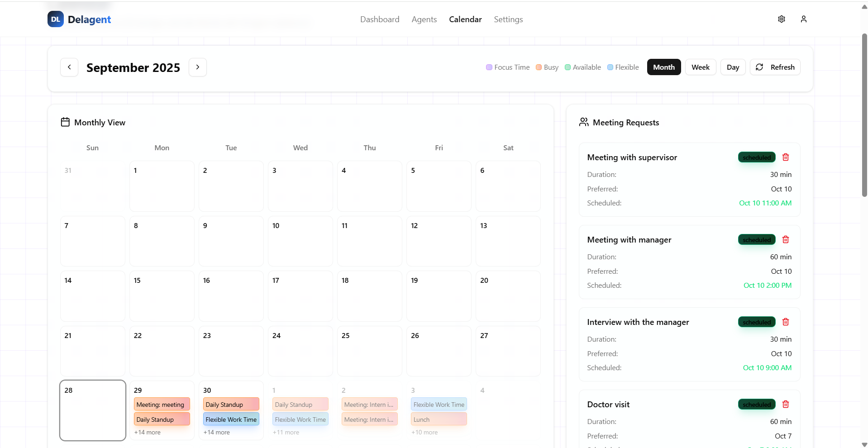This screenshot has height=448, width=868.
Task: Go to next month with right chevron
Action: point(198,67)
